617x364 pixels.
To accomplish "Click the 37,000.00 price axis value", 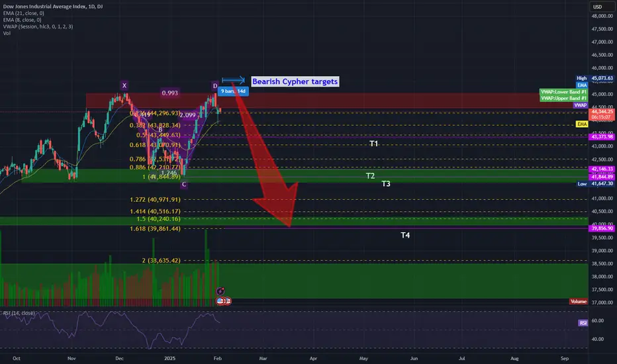I will 602,302.
